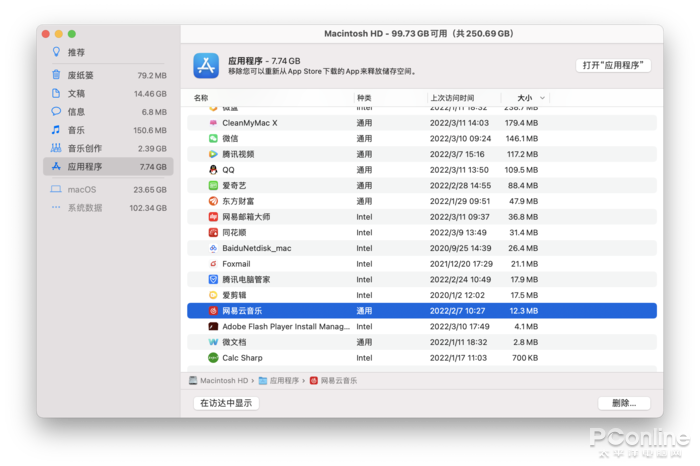Click the QQ penguin app icon

(213, 170)
